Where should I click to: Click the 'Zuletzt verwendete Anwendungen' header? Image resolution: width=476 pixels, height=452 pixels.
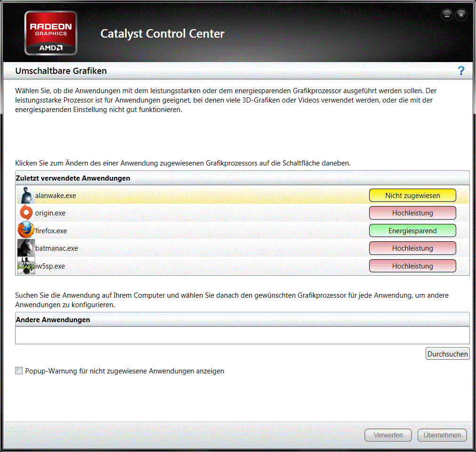pos(242,178)
